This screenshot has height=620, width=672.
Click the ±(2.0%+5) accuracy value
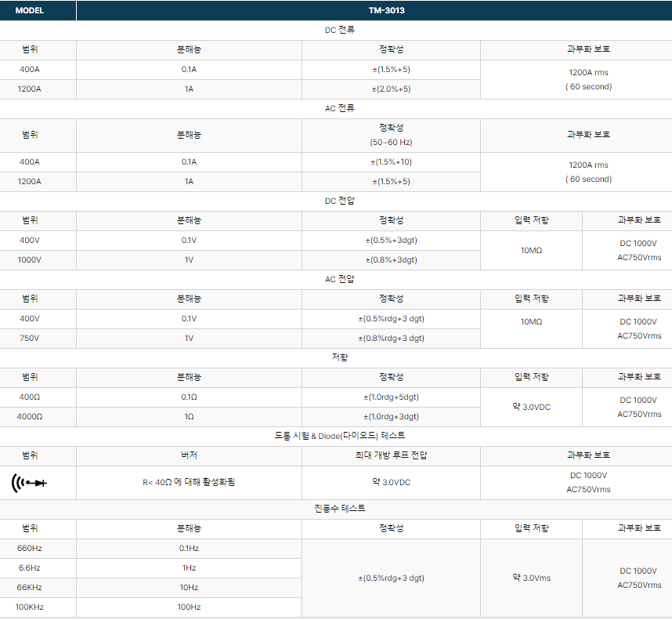(x=391, y=89)
